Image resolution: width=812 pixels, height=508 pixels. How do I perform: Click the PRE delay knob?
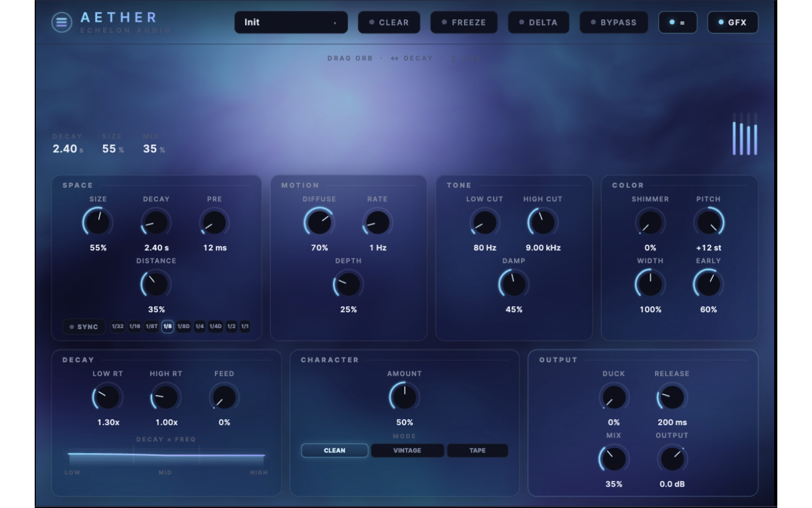pos(214,222)
